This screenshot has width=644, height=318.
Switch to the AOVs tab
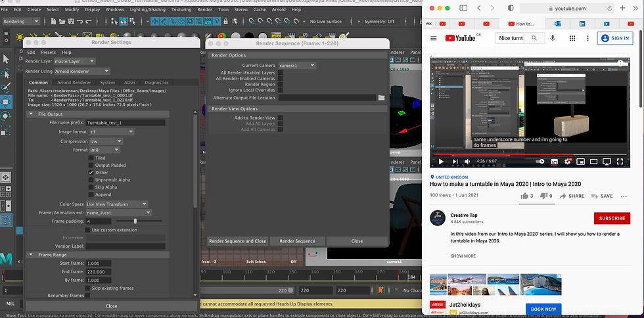[x=130, y=83]
